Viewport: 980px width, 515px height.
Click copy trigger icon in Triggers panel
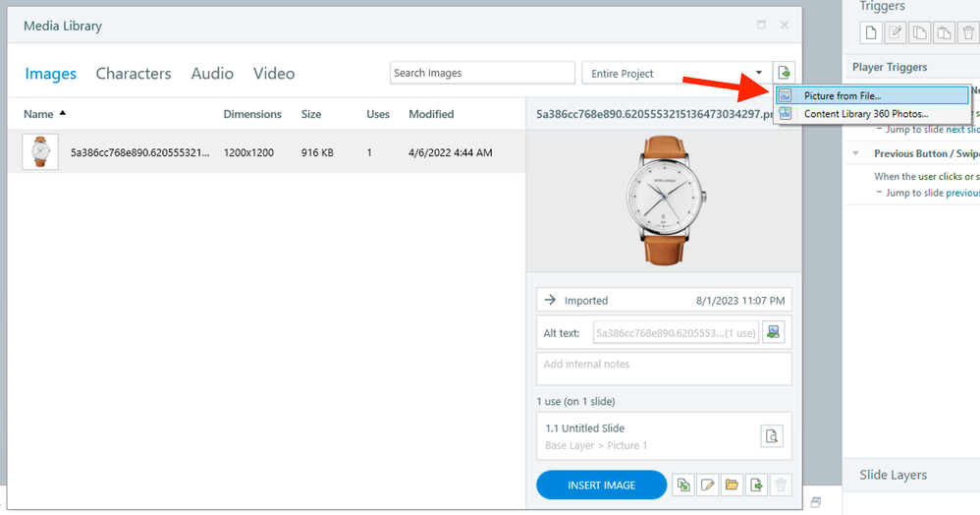coord(919,32)
